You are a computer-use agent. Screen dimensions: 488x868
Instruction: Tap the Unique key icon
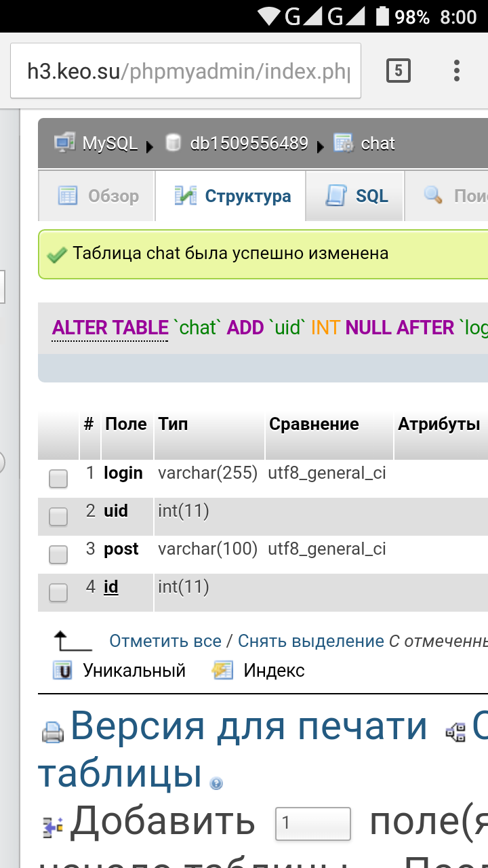point(62,671)
